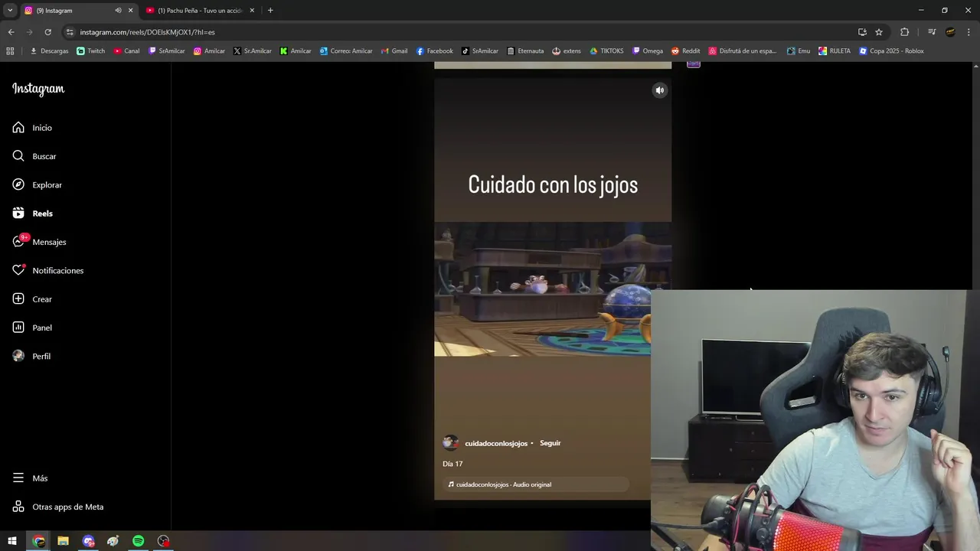980x551 pixels.
Task: Open the Más hamburger menu
Action: pyautogui.click(x=31, y=478)
